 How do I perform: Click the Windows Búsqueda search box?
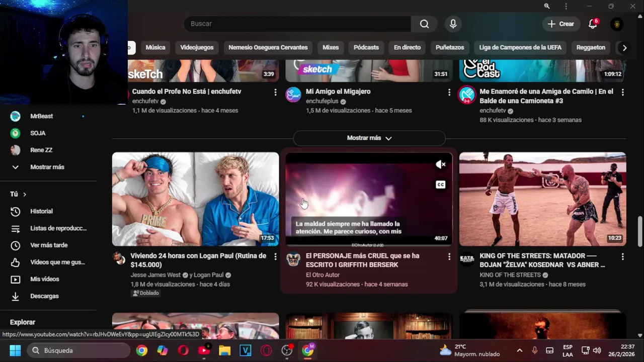(78, 350)
